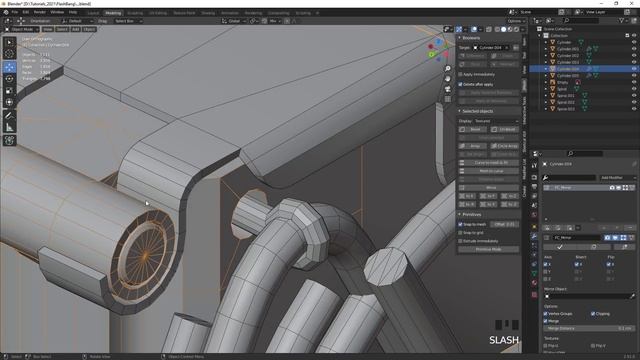Click the eyedropper for Mirror Object field
Viewport: 640px width, 360px height.
(x=632, y=296)
